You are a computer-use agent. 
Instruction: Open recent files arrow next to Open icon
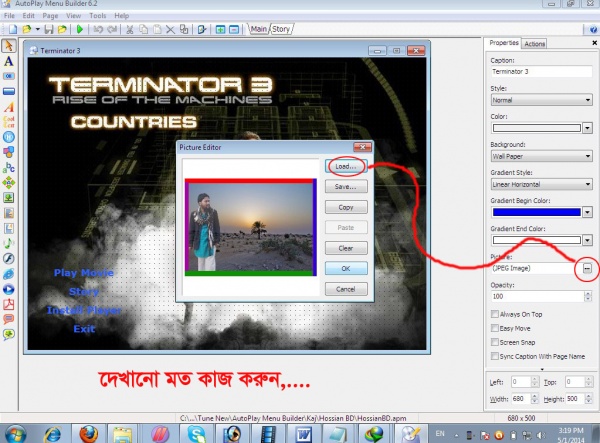(38, 29)
